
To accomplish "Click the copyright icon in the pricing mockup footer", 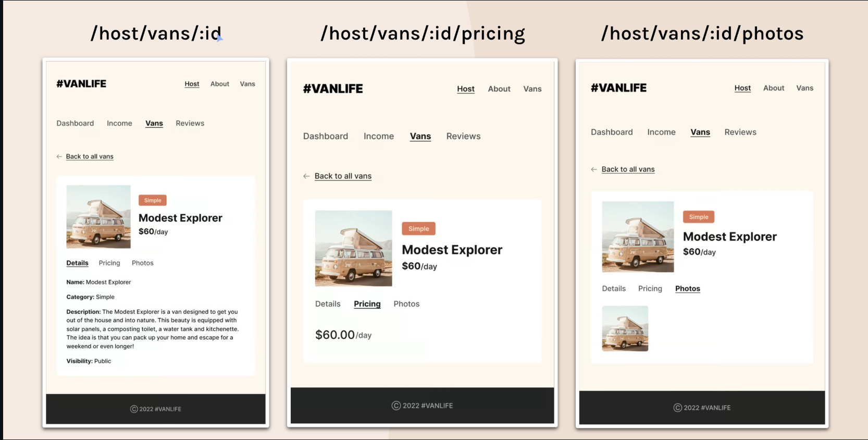I will pyautogui.click(x=396, y=406).
